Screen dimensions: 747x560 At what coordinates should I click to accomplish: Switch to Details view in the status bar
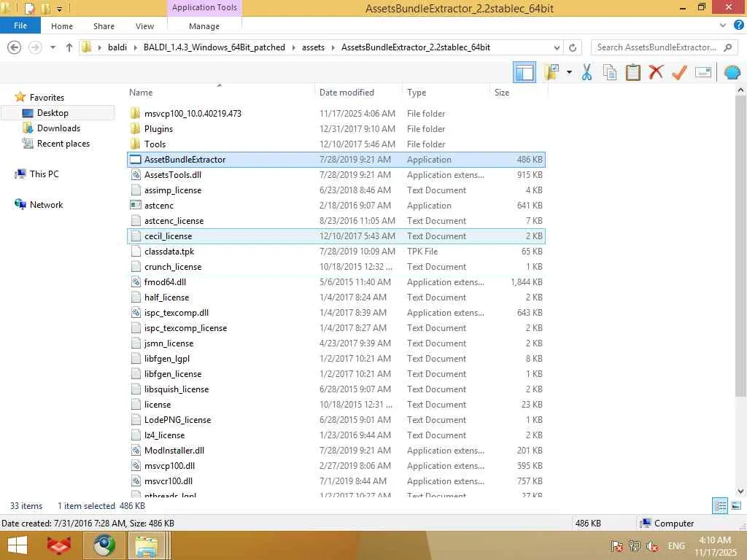[x=720, y=506]
